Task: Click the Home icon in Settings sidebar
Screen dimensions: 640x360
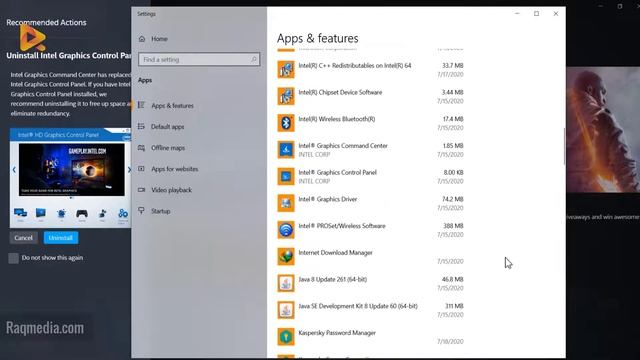Action: [142, 39]
